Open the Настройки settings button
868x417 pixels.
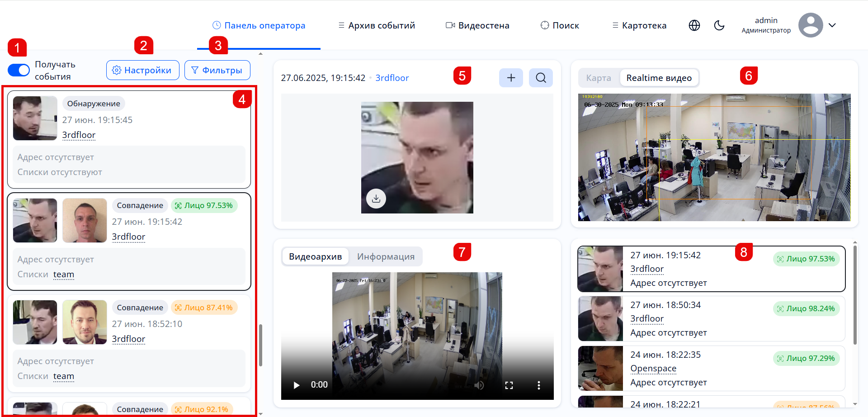click(x=143, y=70)
